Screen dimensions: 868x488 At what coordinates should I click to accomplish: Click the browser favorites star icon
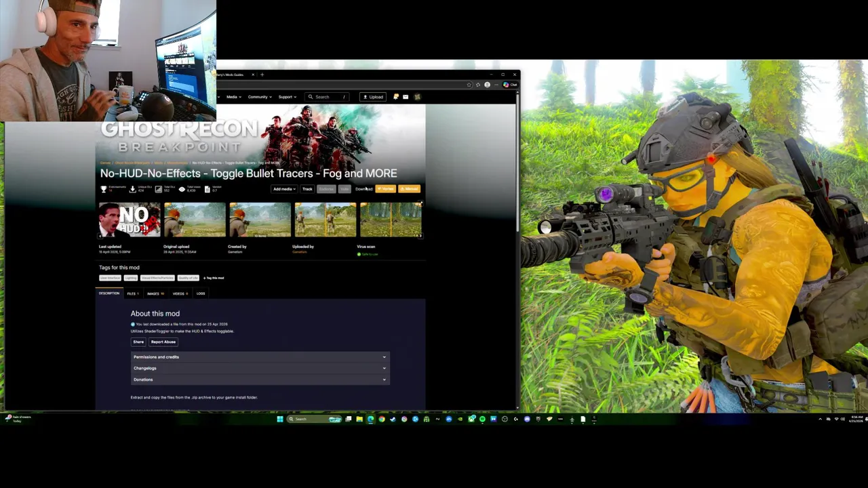469,85
